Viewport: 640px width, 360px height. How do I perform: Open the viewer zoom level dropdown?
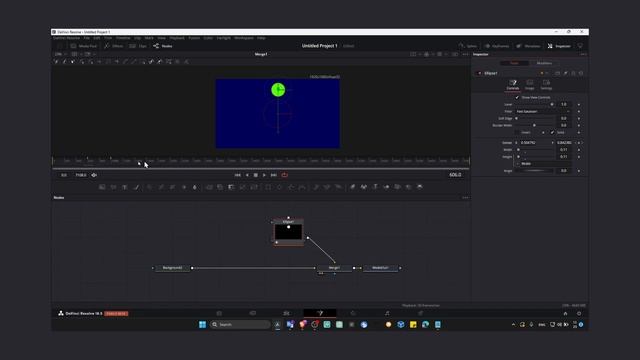coord(60,54)
